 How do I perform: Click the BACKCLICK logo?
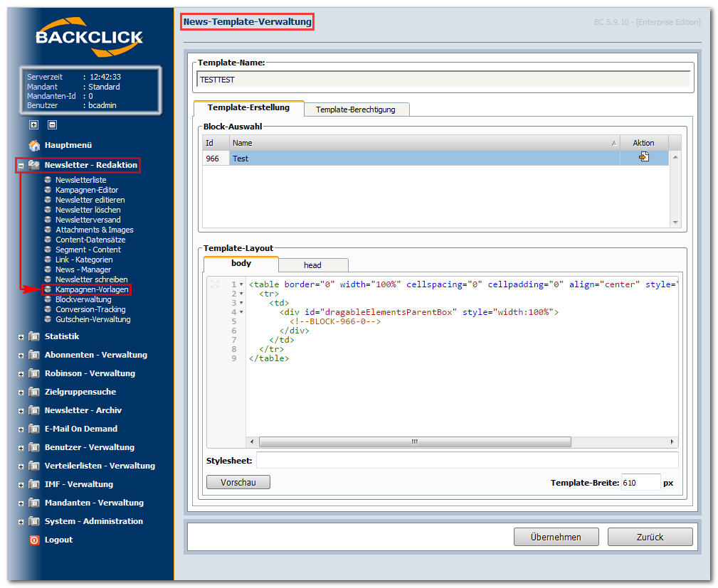pos(89,37)
